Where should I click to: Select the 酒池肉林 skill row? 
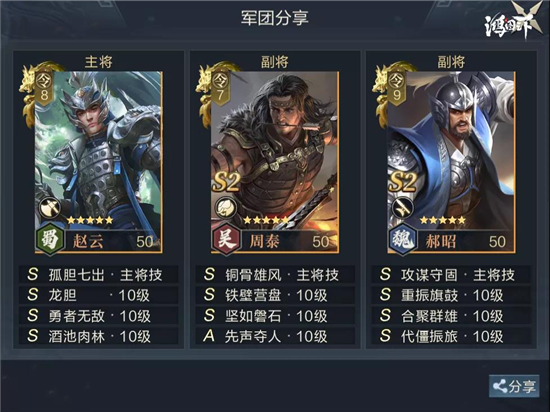click(99, 336)
